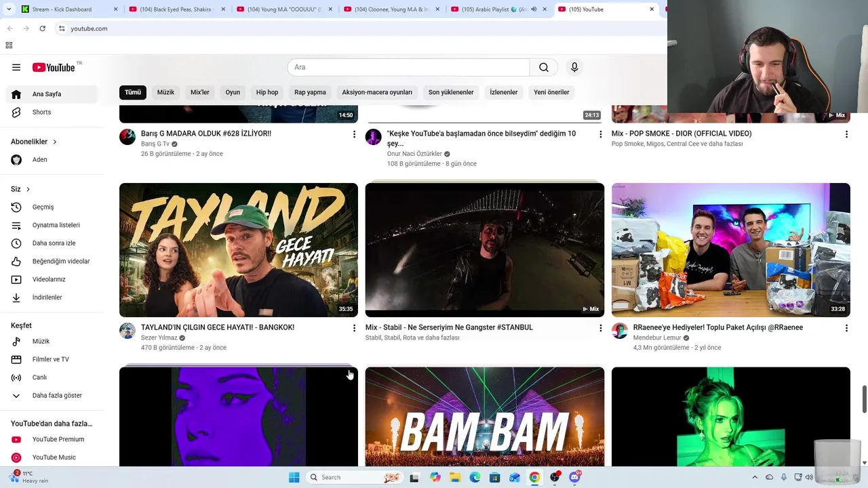Open Onur Naci Öztürkler channel avatar
The image size is (868, 488).
point(374,137)
